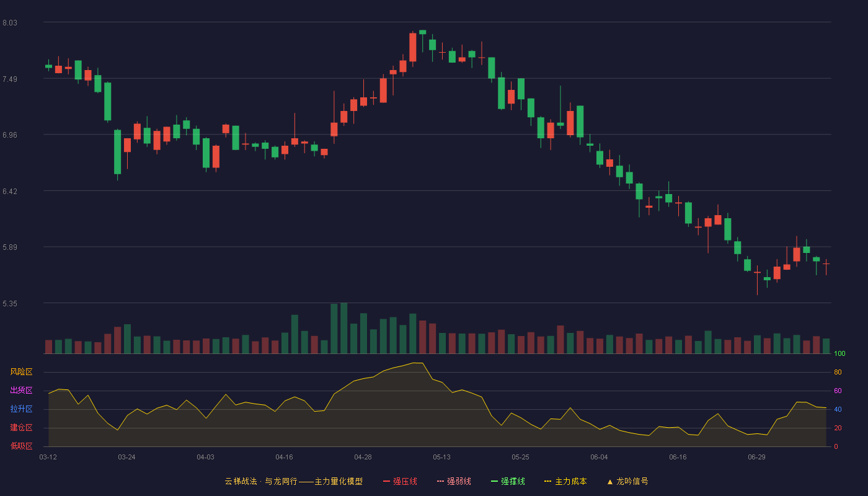Viewport: 868px width, 496px height.
Task: Click the red 0 indicator scale value
Action: click(x=836, y=446)
